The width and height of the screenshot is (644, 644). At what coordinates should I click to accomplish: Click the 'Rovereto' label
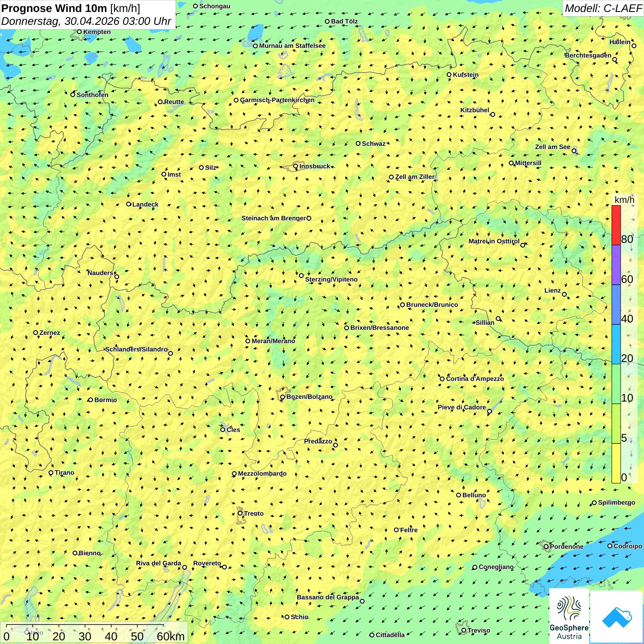coord(207,563)
